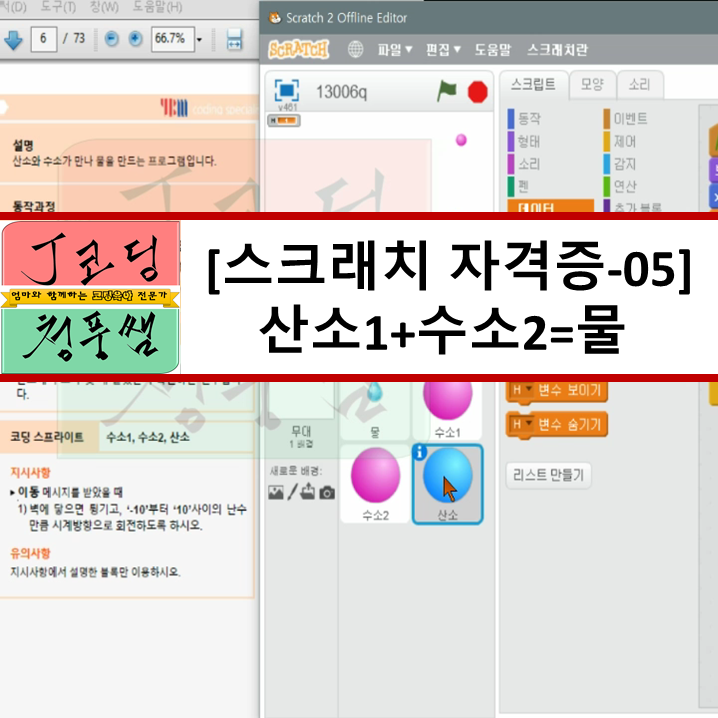Image resolution: width=718 pixels, height=718 pixels.
Task: Open the 파일 menu
Action: [x=395, y=49]
